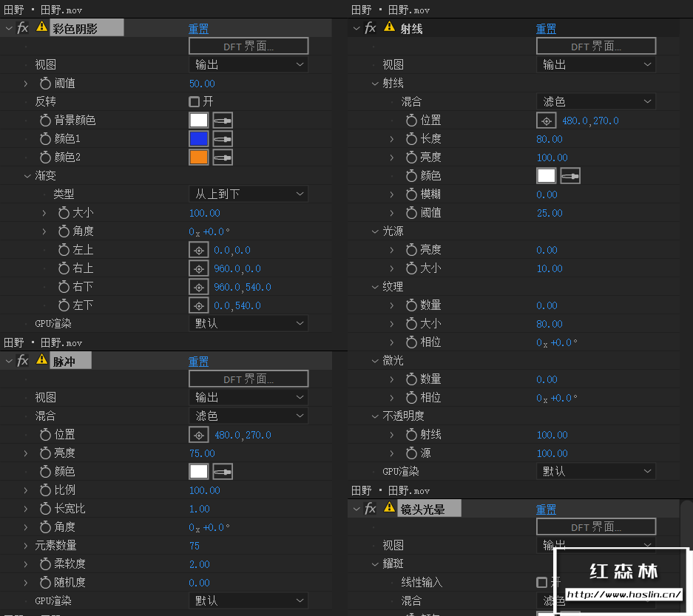Expand 元素数量 property
Screen dimensions: 693x616
[x=26, y=546]
